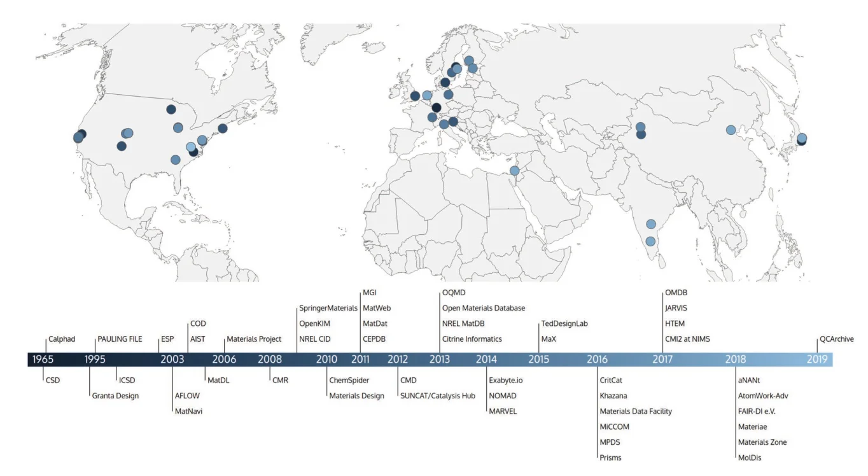Select the PAULING FILE label

click(120, 339)
